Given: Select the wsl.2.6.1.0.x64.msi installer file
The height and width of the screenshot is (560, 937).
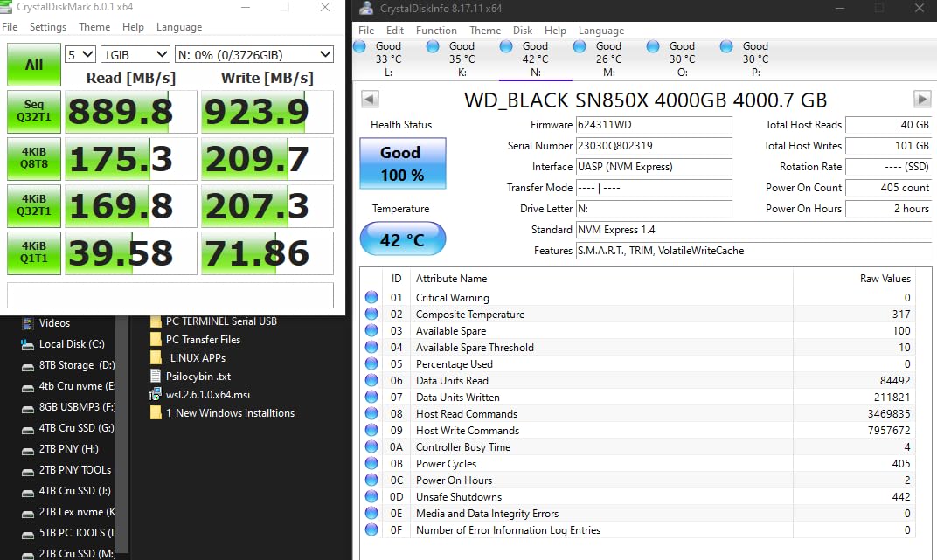Looking at the screenshot, I should click(199, 395).
